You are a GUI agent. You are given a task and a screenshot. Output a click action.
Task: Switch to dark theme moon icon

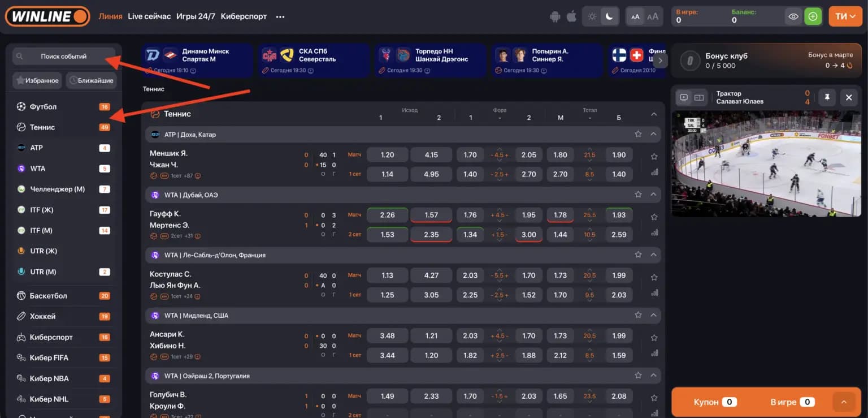coord(609,16)
